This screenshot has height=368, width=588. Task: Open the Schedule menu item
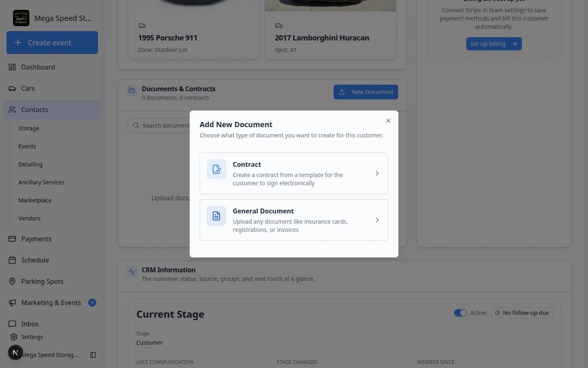click(52, 260)
